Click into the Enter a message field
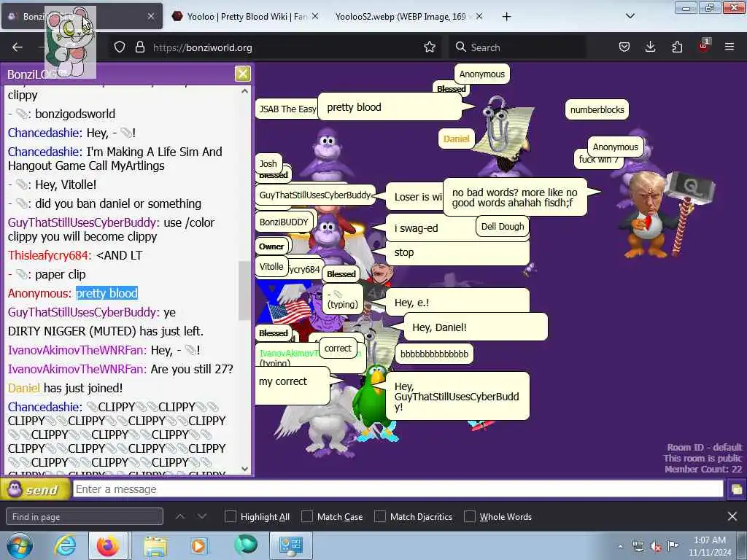 pos(398,489)
